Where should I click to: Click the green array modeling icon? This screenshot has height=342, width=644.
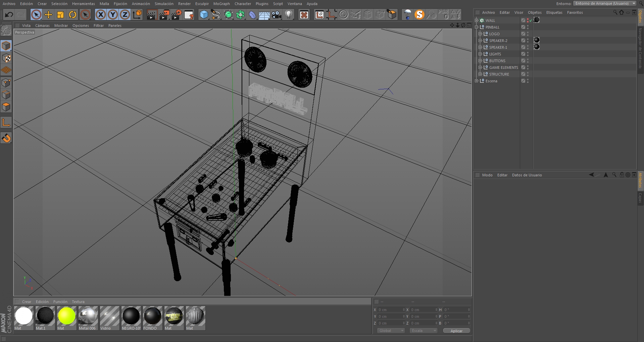tap(240, 15)
